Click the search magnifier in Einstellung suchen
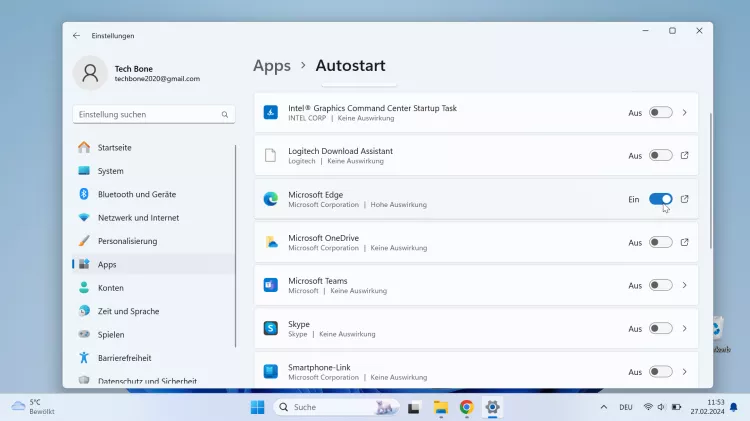The width and height of the screenshot is (750, 421). pyautogui.click(x=225, y=114)
